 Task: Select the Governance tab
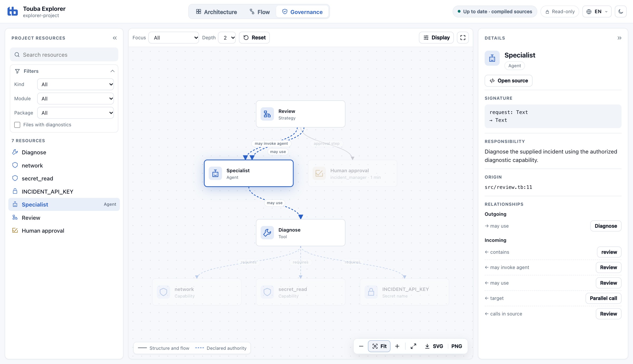(x=302, y=12)
